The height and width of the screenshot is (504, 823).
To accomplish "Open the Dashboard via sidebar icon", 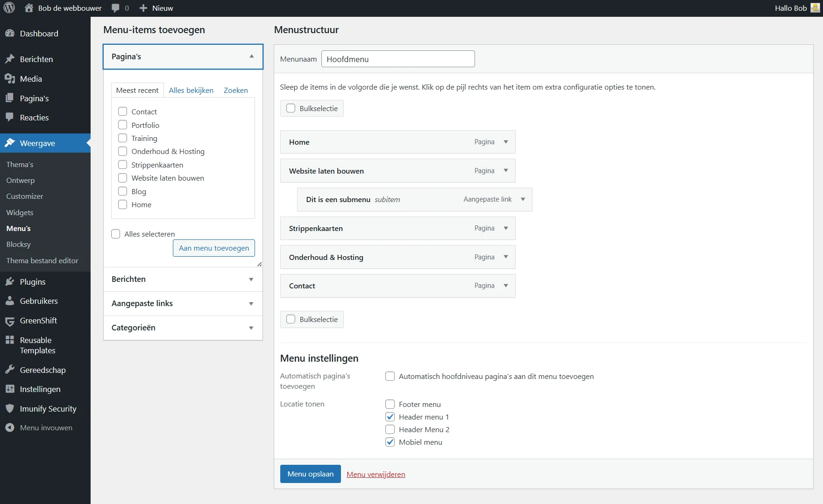I will [9, 33].
